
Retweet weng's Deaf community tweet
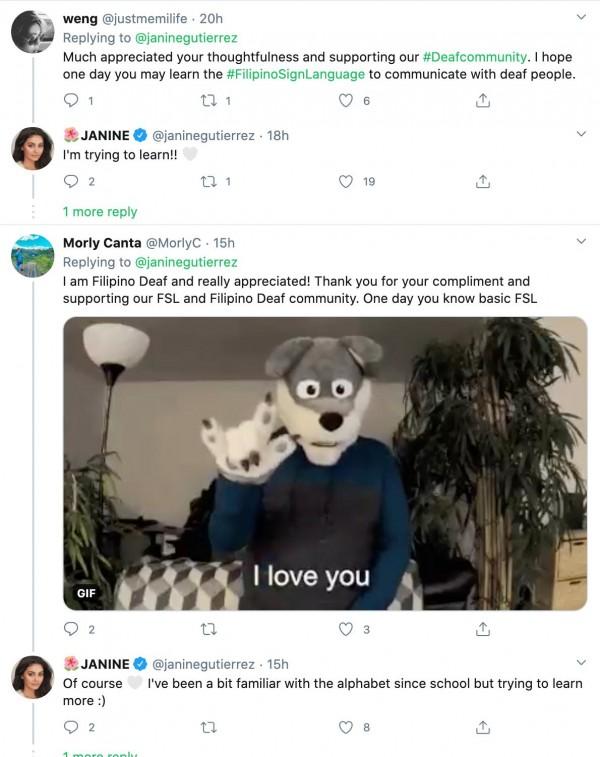209,100
